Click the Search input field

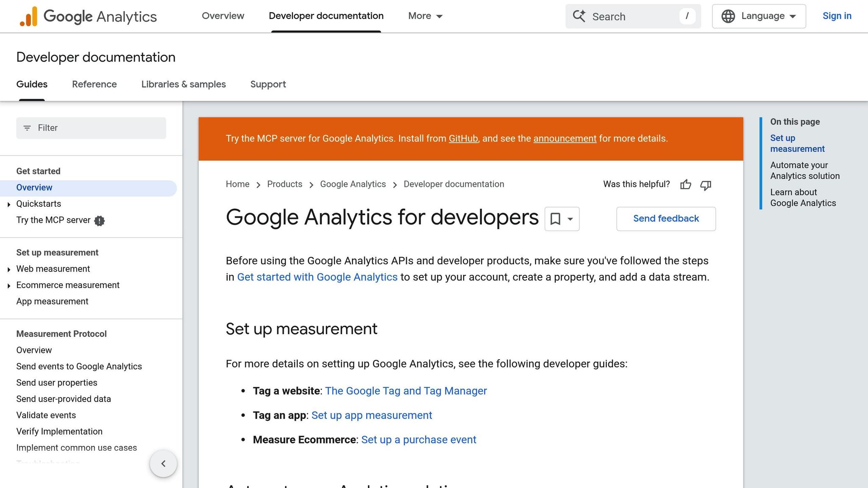633,17
